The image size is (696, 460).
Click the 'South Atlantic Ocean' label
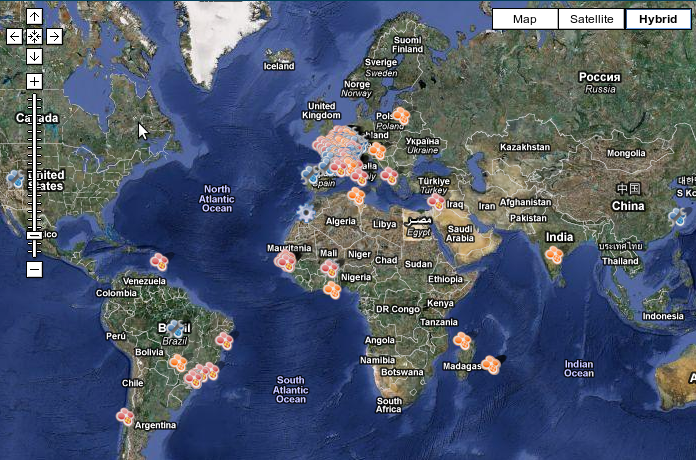(x=290, y=389)
